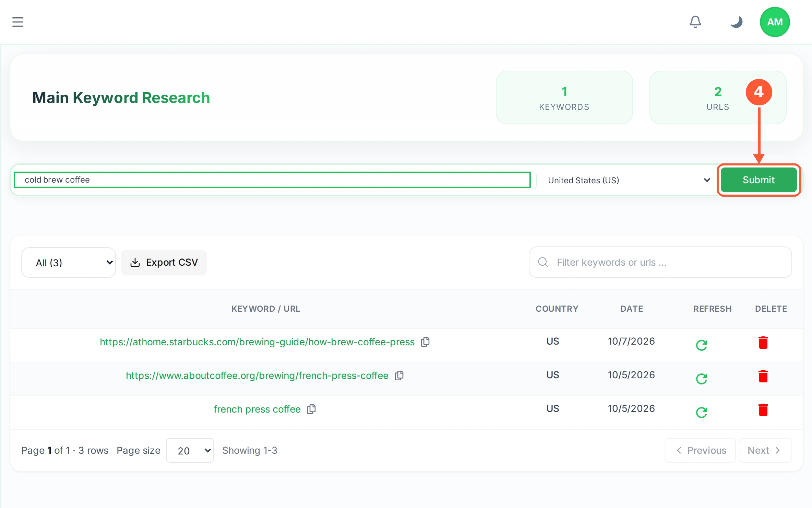This screenshot has width=812, height=508.
Task: Select the 1 Keywords stat card
Action: point(564,97)
